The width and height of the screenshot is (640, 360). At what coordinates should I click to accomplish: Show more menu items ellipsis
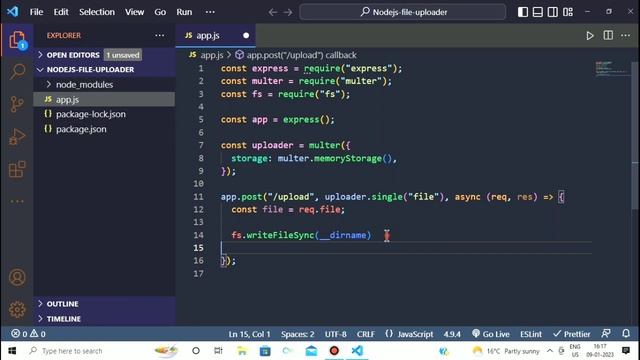click(210, 12)
